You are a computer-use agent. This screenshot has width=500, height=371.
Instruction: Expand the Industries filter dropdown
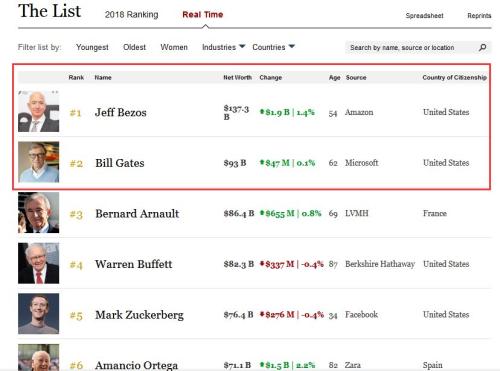coord(224,47)
